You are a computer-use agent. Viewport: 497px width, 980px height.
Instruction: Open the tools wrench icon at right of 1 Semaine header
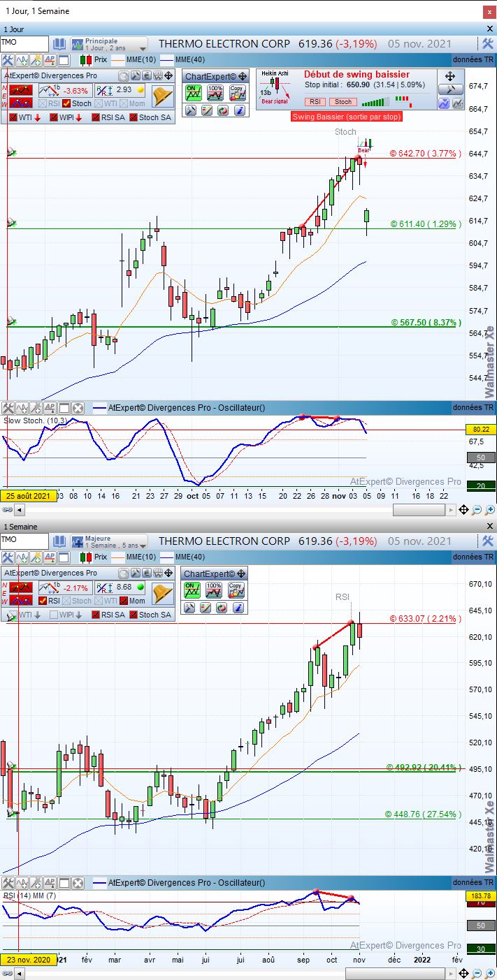click(x=488, y=541)
